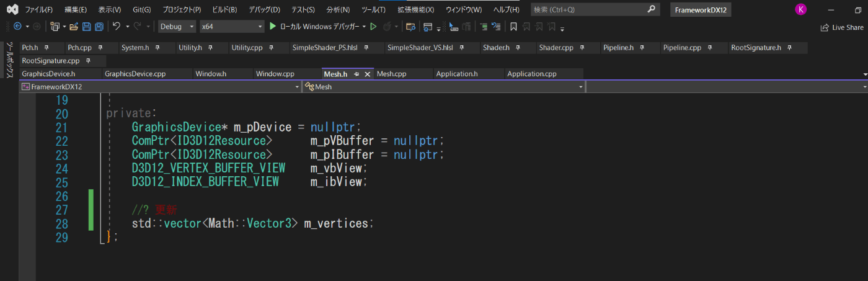Unpin the Pch.cpp tab
Image resolution: width=868 pixels, height=281 pixels.
click(99, 48)
